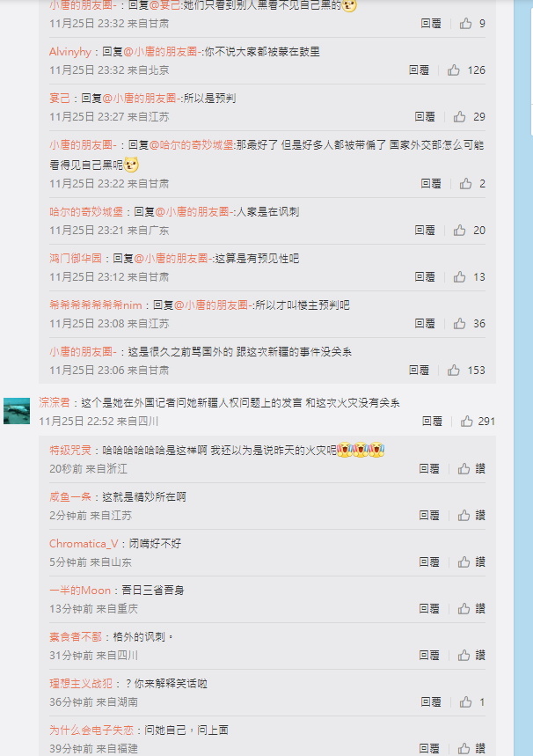Image resolution: width=533 pixels, height=756 pixels.
Task: Open the @宴己 mention in top comment
Action: 165,6
